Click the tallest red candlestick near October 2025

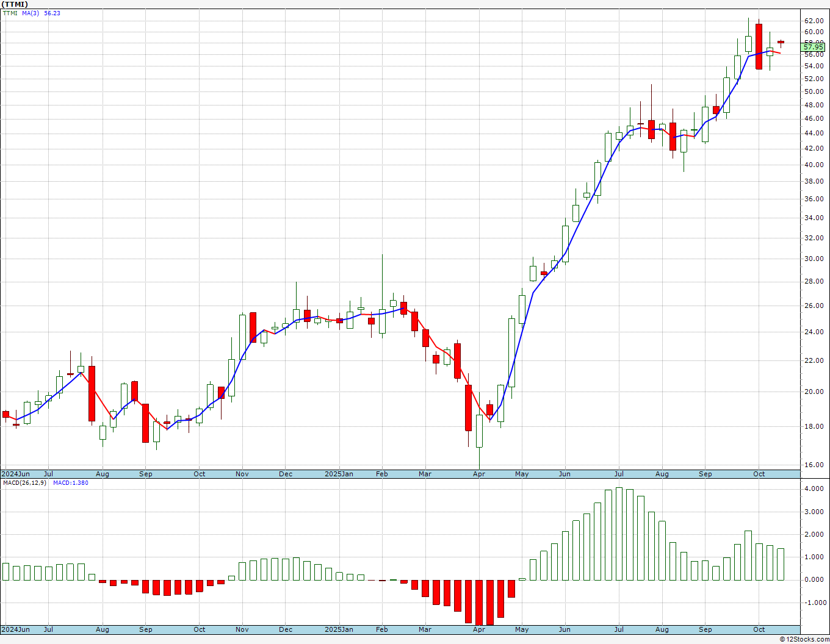(759, 46)
